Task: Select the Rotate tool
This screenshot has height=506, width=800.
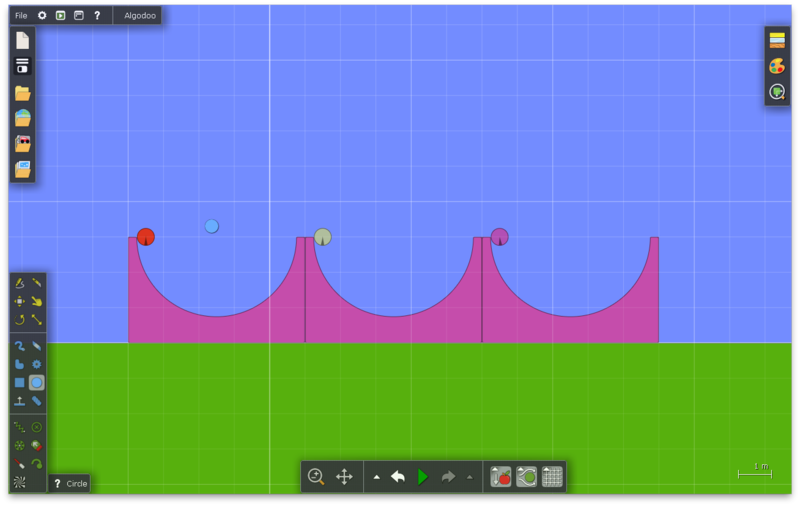Action: [19, 320]
